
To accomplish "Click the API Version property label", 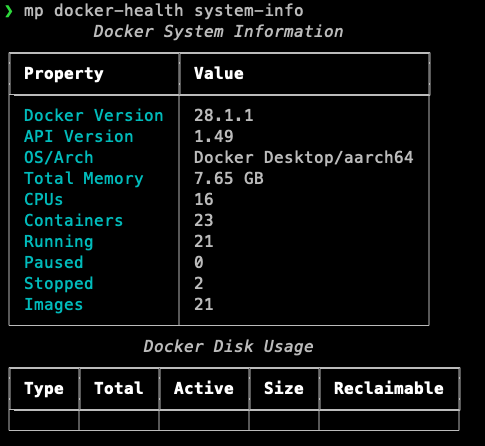I will [x=79, y=136].
